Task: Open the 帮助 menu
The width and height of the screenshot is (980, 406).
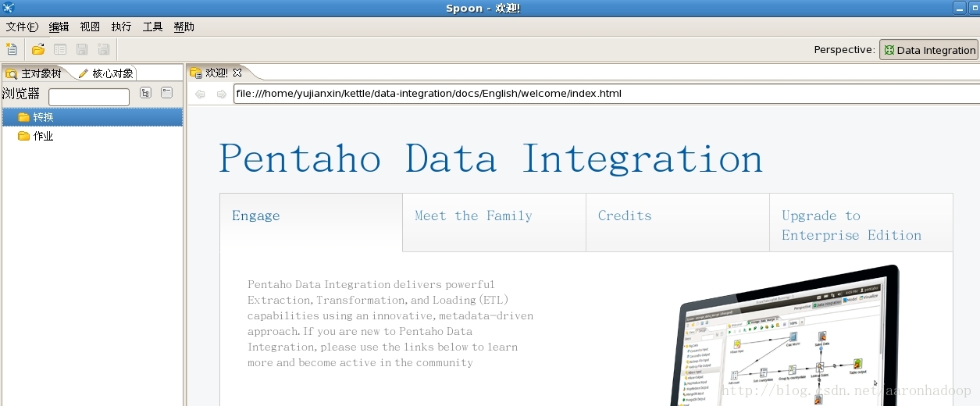Action: click(184, 27)
